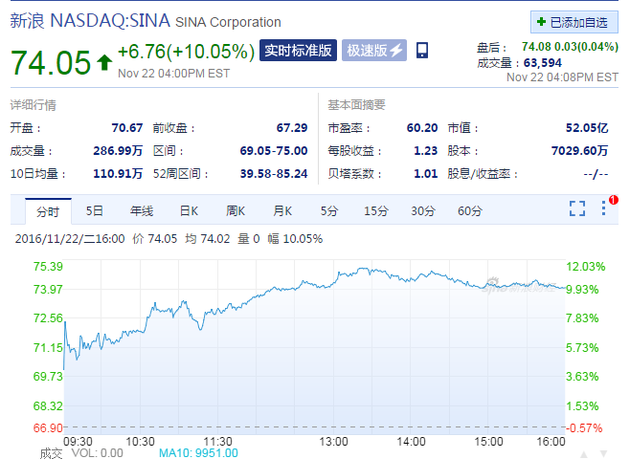Select the 15分 chart tab
The width and height of the screenshot is (630, 459).
click(376, 211)
